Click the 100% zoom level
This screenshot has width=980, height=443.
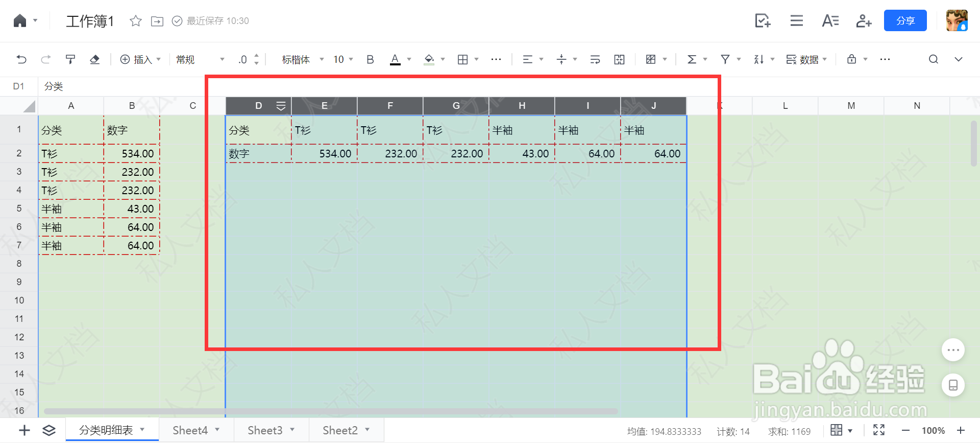(x=933, y=431)
